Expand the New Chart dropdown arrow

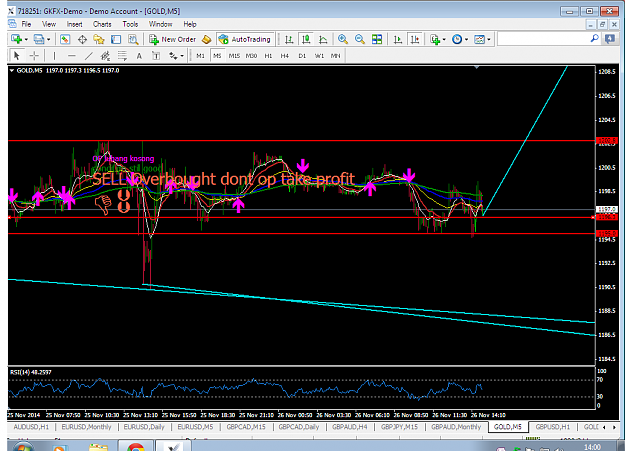pyautogui.click(x=26, y=39)
